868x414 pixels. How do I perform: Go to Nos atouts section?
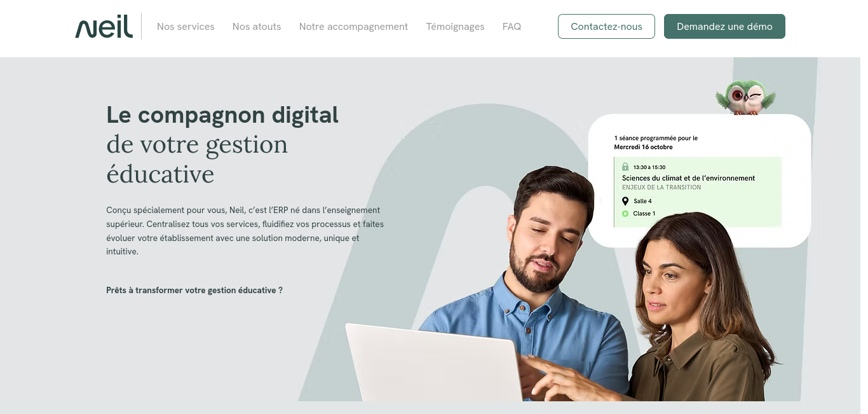tap(257, 27)
